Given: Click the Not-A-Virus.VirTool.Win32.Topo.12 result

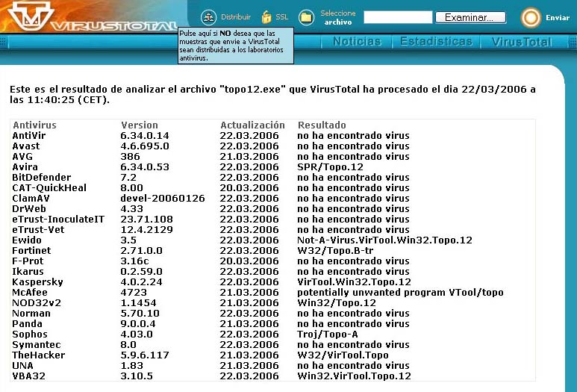Looking at the screenshot, I should (384, 240).
